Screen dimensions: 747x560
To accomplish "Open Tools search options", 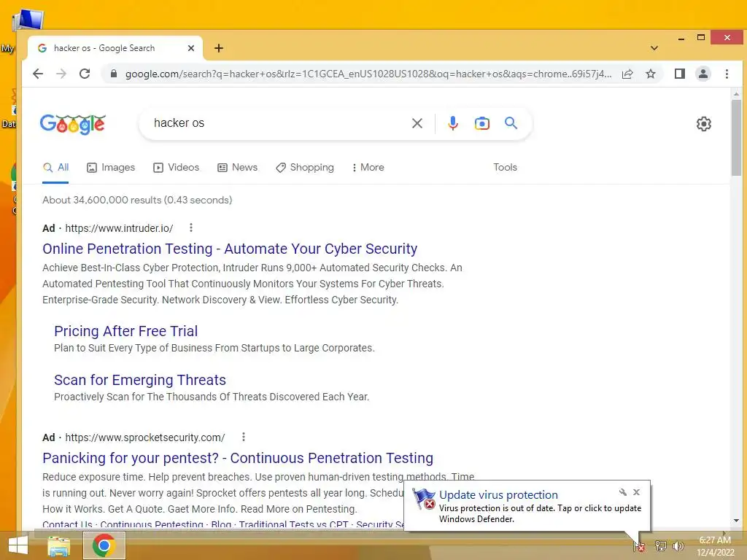I will pos(505,167).
